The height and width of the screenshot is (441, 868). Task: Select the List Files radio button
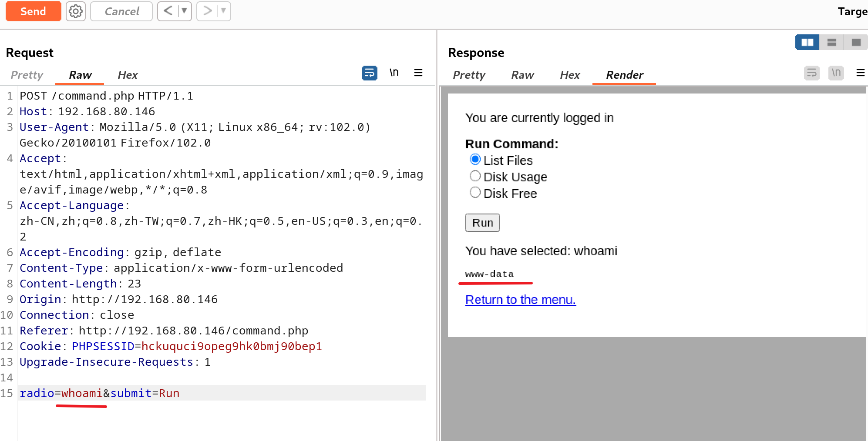(x=475, y=160)
